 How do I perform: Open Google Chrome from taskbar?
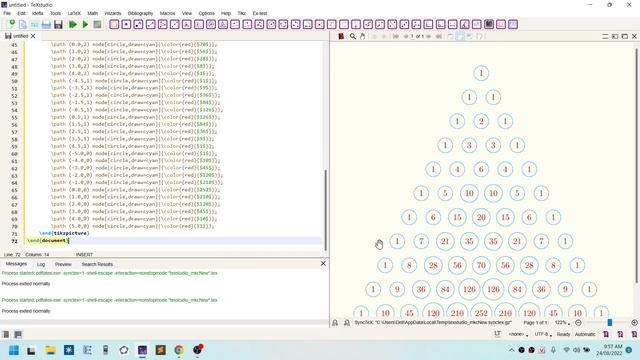[179, 350]
